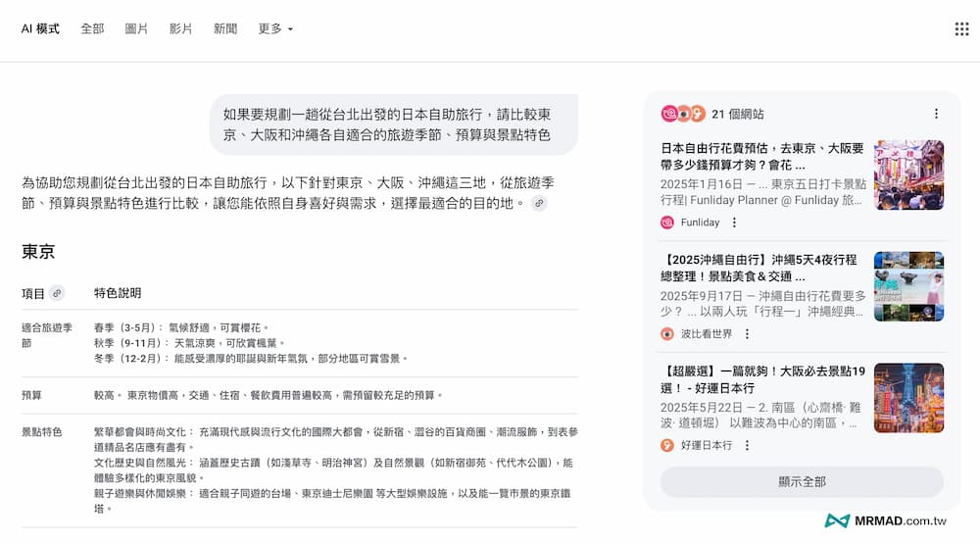The width and height of the screenshot is (980, 544).
Task: Open the three-dot menu next to 波比看世界
Action: [x=746, y=334]
